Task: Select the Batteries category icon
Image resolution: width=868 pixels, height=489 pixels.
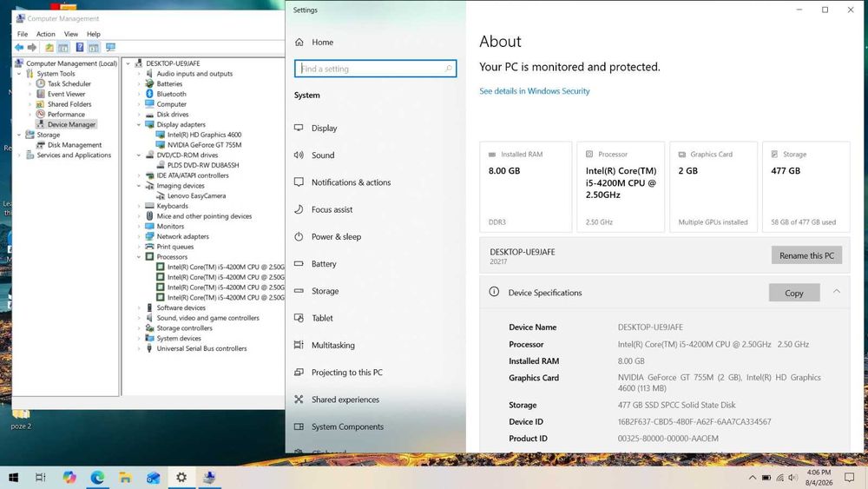Action: click(x=149, y=83)
